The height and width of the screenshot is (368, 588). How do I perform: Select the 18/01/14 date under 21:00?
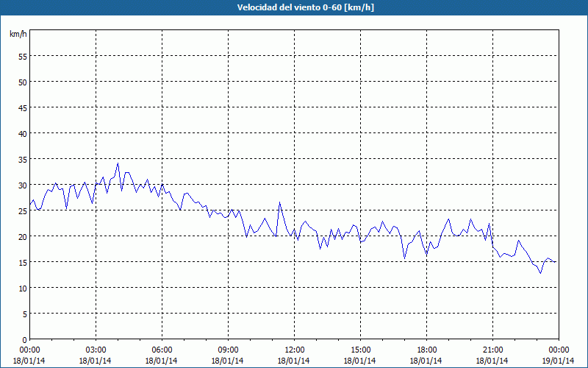[x=492, y=361]
